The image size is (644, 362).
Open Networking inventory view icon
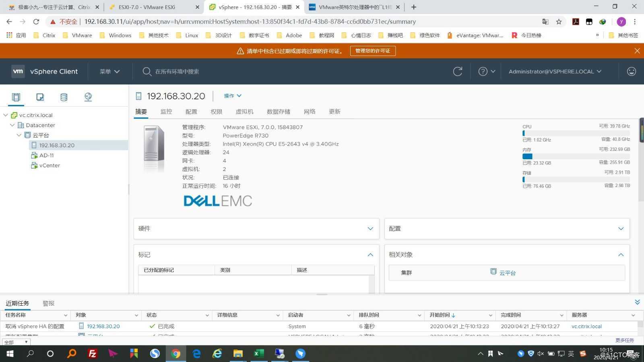(88, 97)
